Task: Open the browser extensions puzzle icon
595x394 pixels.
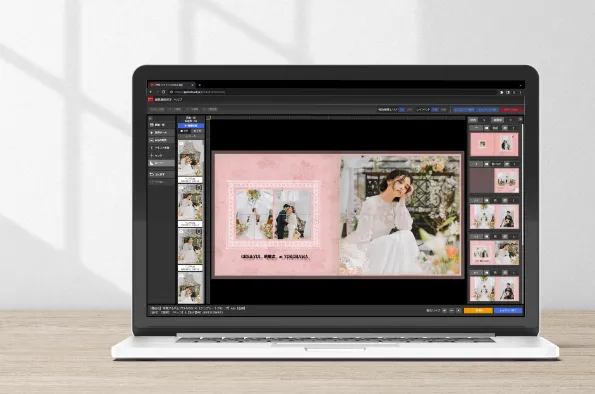Action: click(x=501, y=92)
